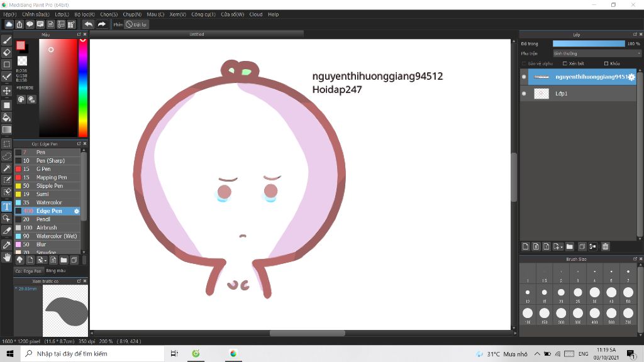Open the Help menu
The width and height of the screenshot is (644, 362).
tap(274, 14)
